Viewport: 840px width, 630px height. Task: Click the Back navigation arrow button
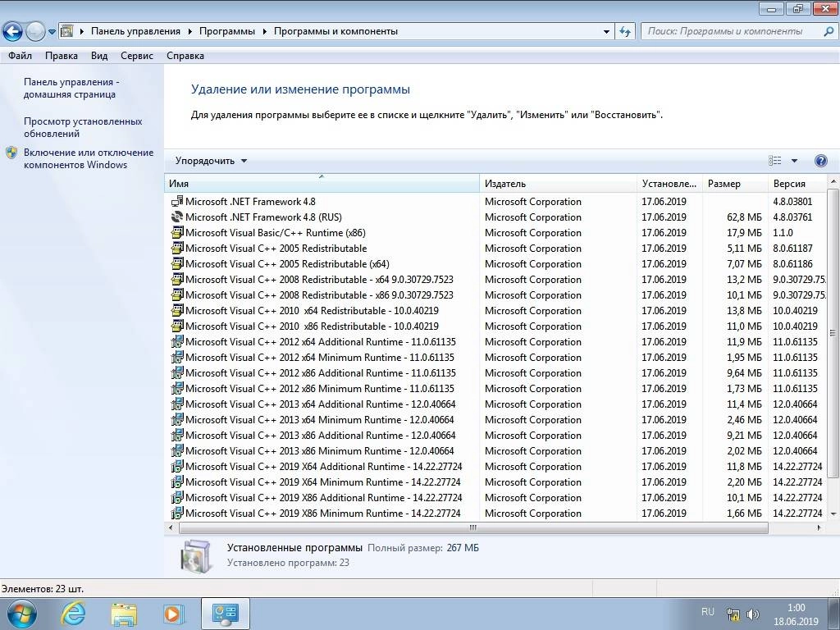[13, 32]
